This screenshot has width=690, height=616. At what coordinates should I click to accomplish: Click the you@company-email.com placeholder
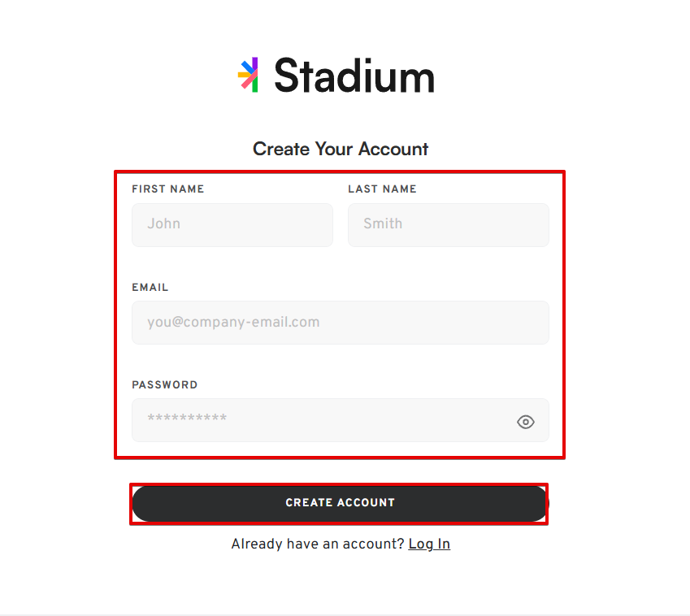click(234, 323)
